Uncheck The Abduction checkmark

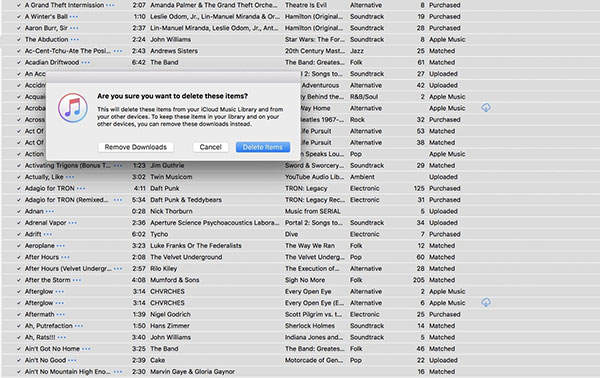pos(19,40)
